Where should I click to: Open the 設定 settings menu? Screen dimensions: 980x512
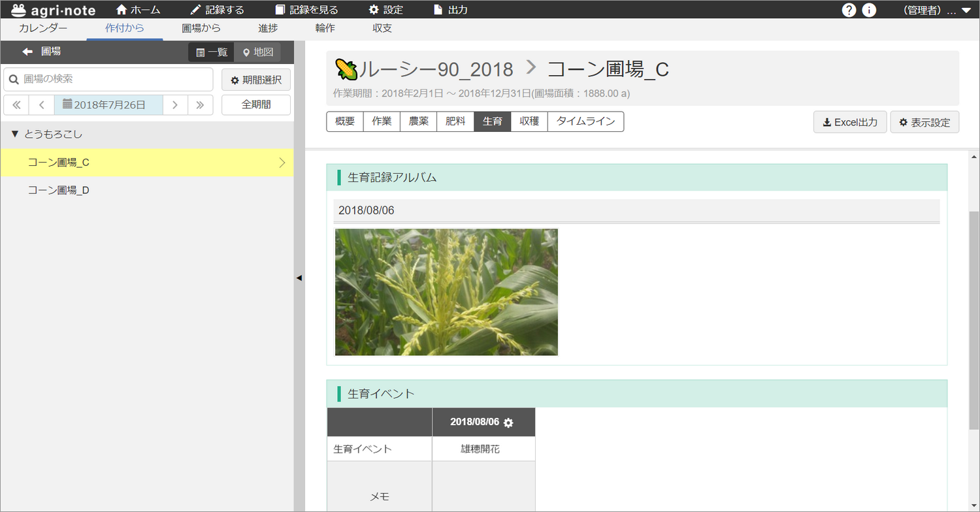click(385, 10)
